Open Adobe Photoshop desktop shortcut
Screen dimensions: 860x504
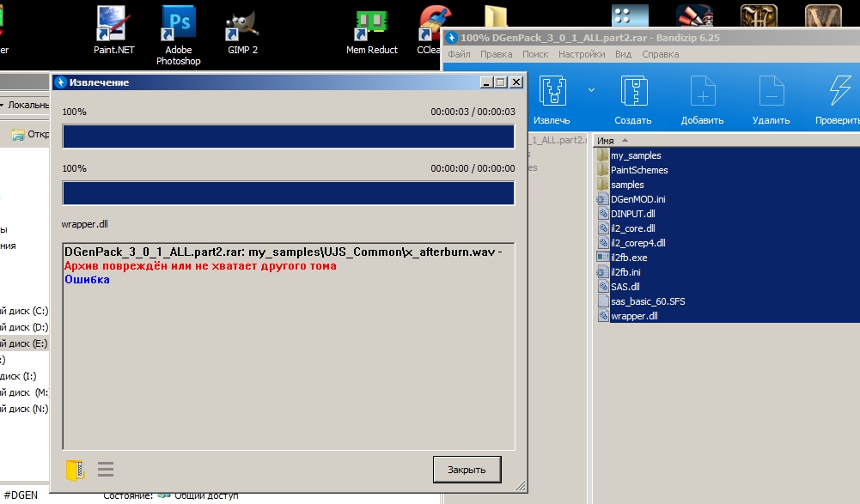pyautogui.click(x=178, y=36)
